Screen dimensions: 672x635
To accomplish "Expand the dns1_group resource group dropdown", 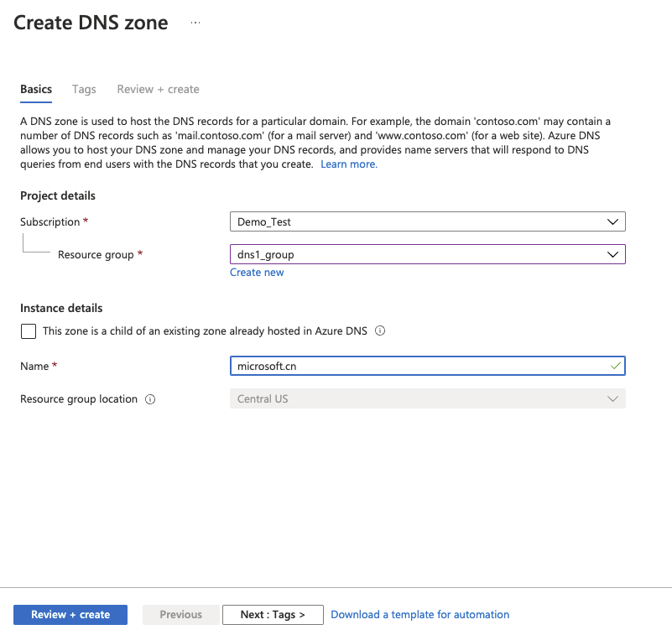I will [428, 254].
